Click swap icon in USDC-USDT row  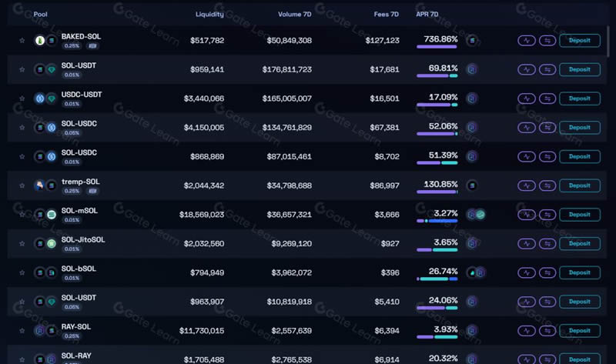pyautogui.click(x=547, y=99)
